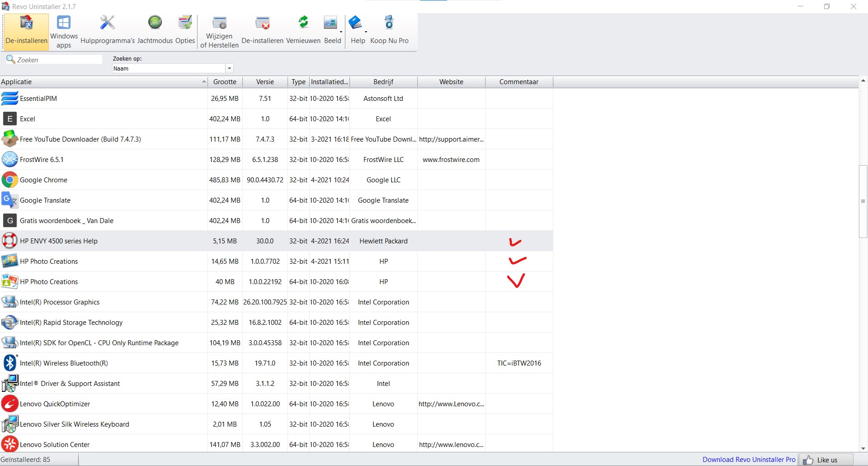
Task: Click scrollbar down arrow
Action: [x=863, y=448]
